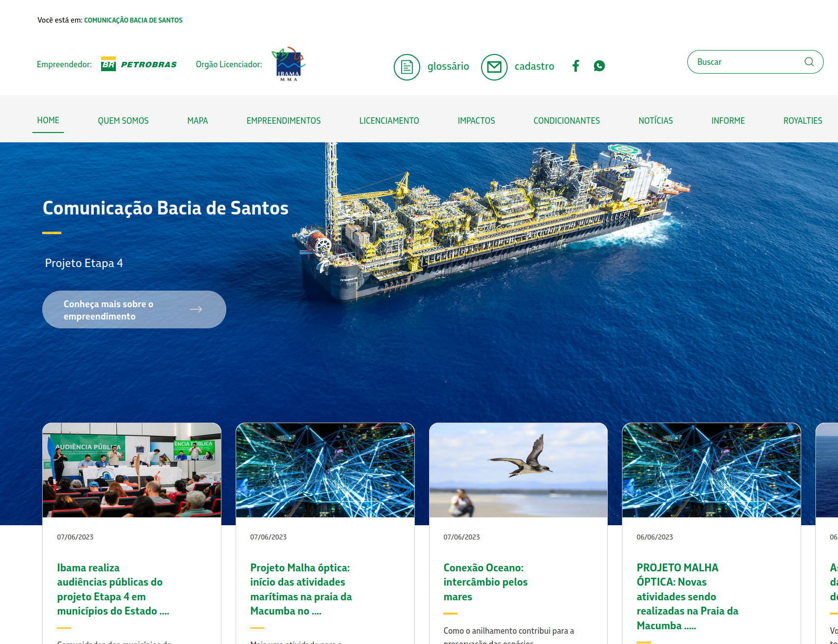Screen dimensions: 838x644
Task: Read Ibama realiza audiências públicas article
Action: pos(113,589)
